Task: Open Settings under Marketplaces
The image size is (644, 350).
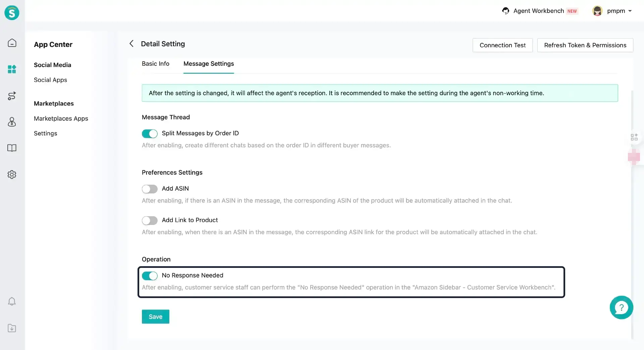Action: click(45, 133)
